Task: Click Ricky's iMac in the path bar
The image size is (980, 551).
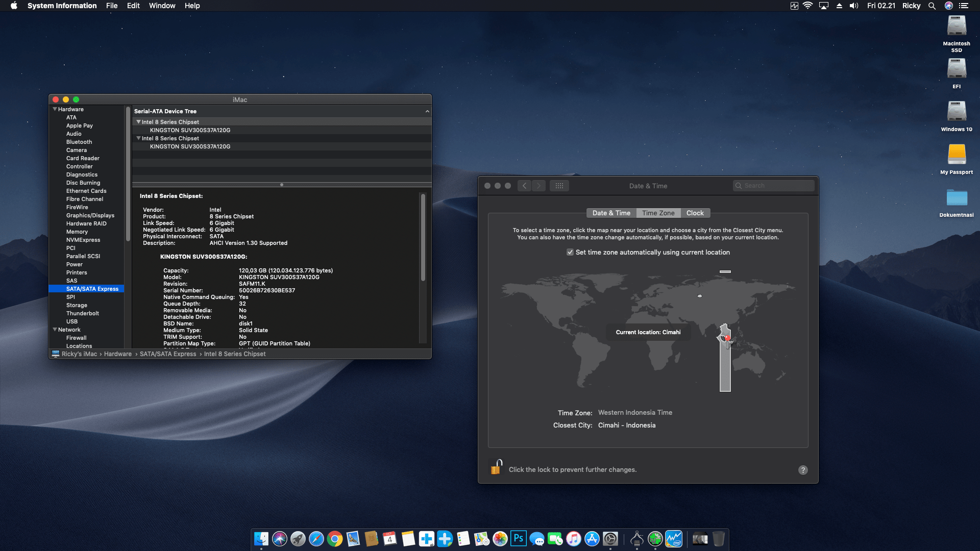Action: tap(79, 354)
